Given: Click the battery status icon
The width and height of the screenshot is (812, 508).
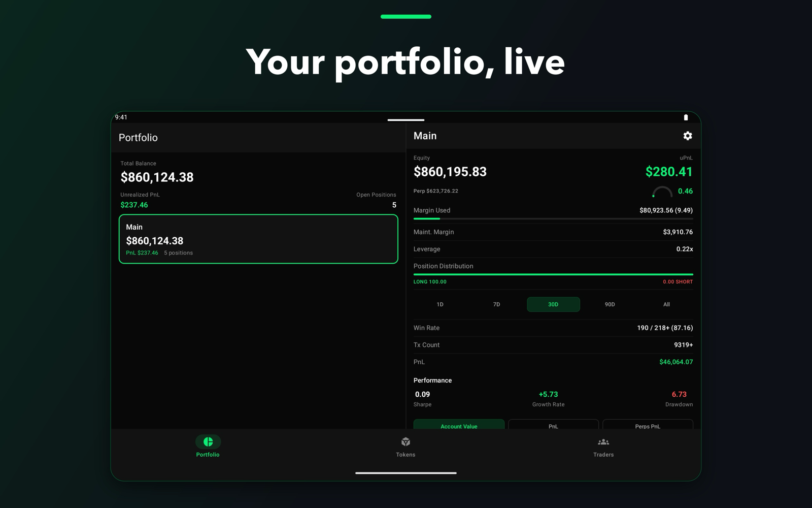Looking at the screenshot, I should coord(686,117).
